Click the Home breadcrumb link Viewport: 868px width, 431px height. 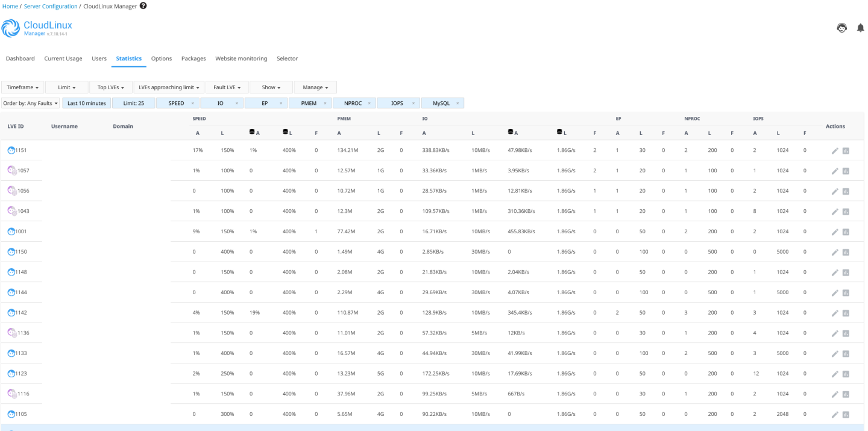coord(10,6)
